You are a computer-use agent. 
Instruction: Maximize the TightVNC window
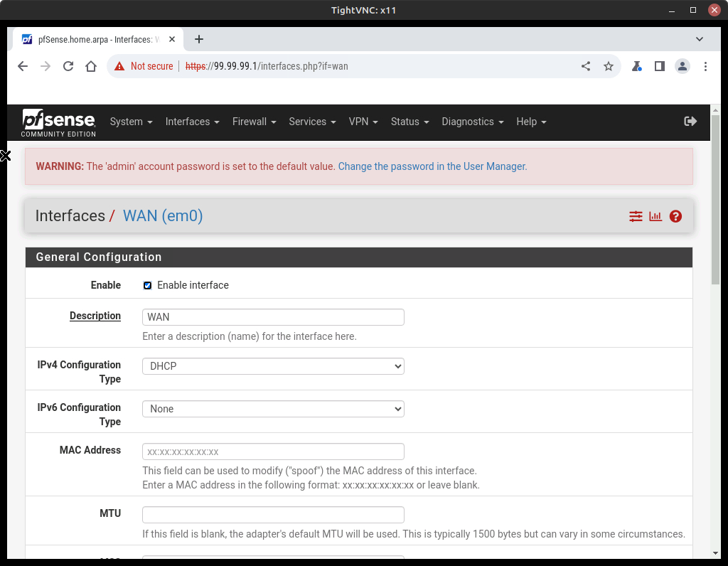(693, 10)
